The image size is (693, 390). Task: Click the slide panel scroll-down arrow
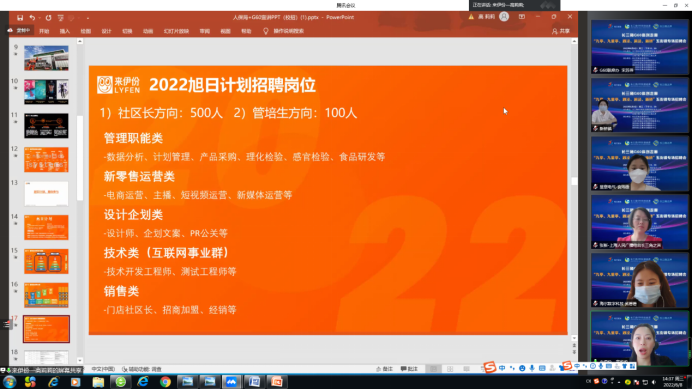click(80, 361)
